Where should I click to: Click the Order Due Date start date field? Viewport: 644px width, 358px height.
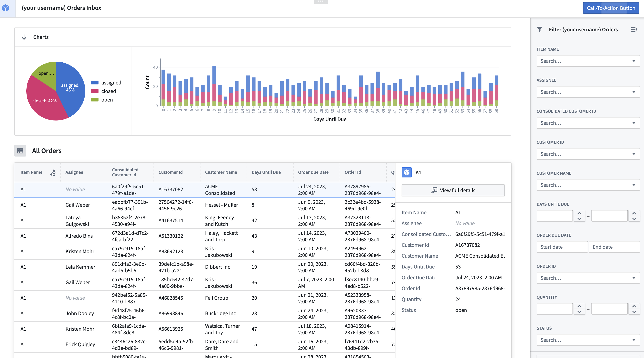click(562, 247)
